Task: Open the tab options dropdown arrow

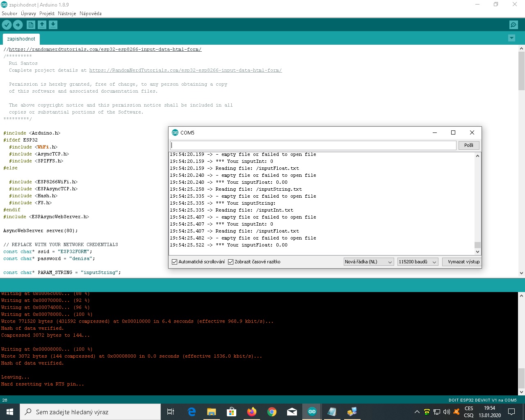Action: [x=511, y=38]
